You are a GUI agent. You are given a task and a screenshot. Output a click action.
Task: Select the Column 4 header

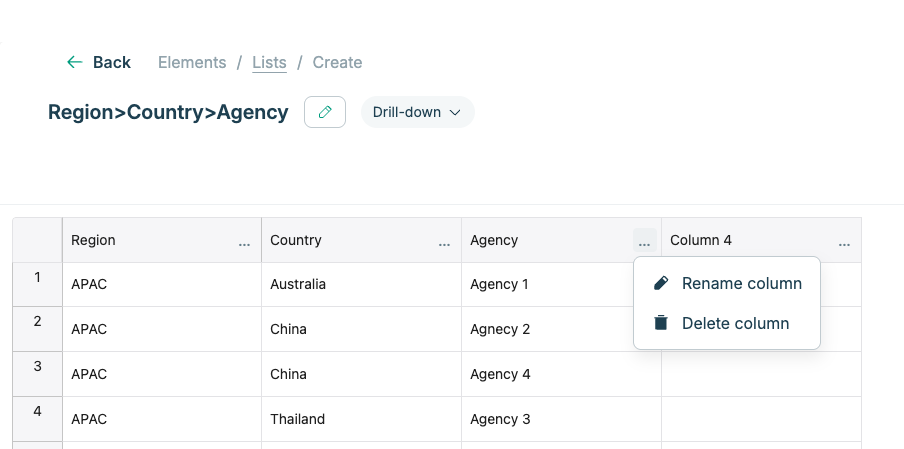[x=762, y=240]
